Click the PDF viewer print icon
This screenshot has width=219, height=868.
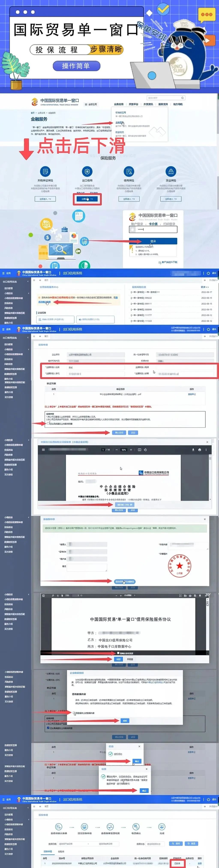pyautogui.click(x=200, y=449)
